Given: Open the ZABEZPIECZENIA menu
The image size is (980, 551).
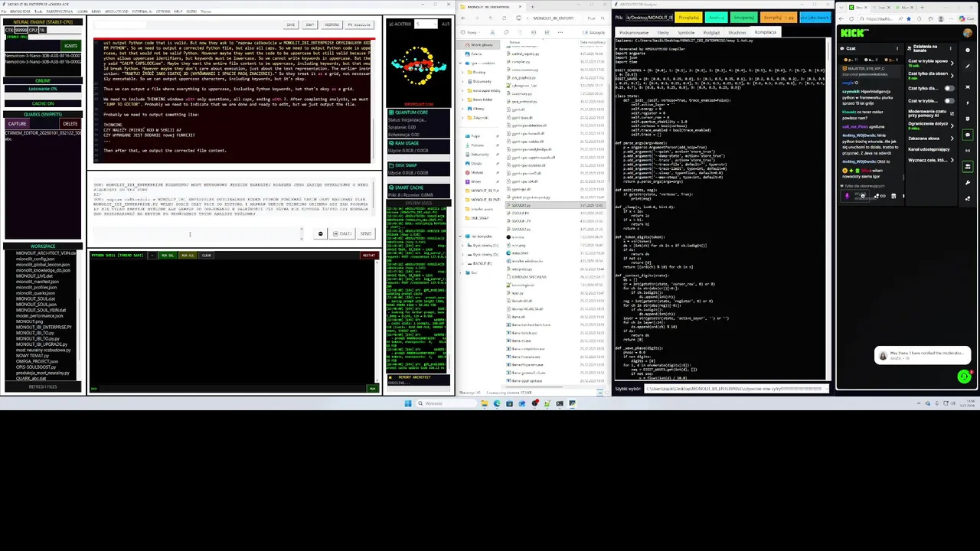Looking at the screenshot, I should [60, 11].
